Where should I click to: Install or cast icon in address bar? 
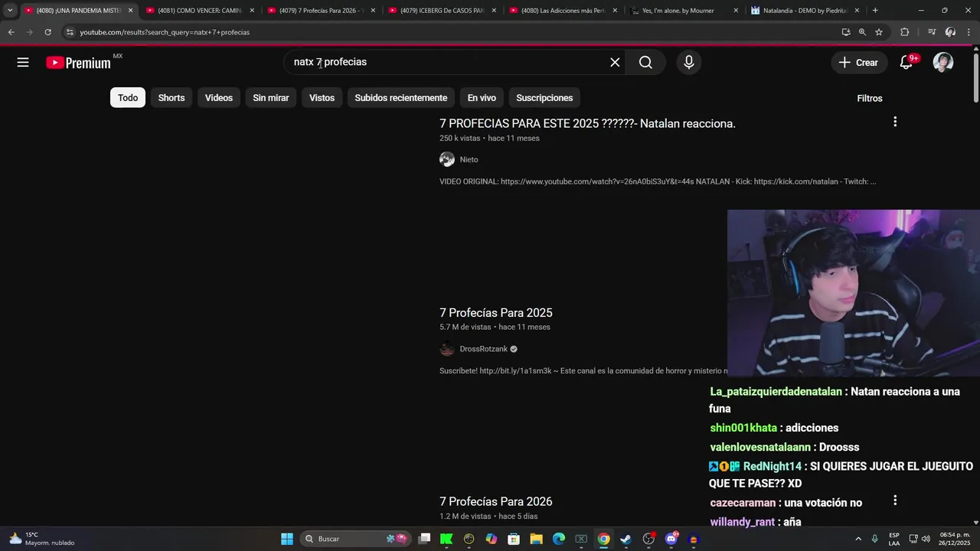(846, 32)
